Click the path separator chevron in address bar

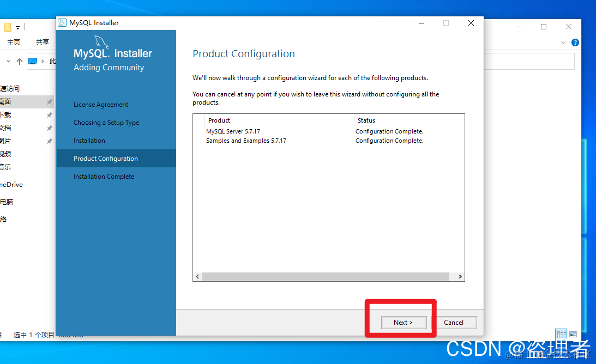(43, 61)
